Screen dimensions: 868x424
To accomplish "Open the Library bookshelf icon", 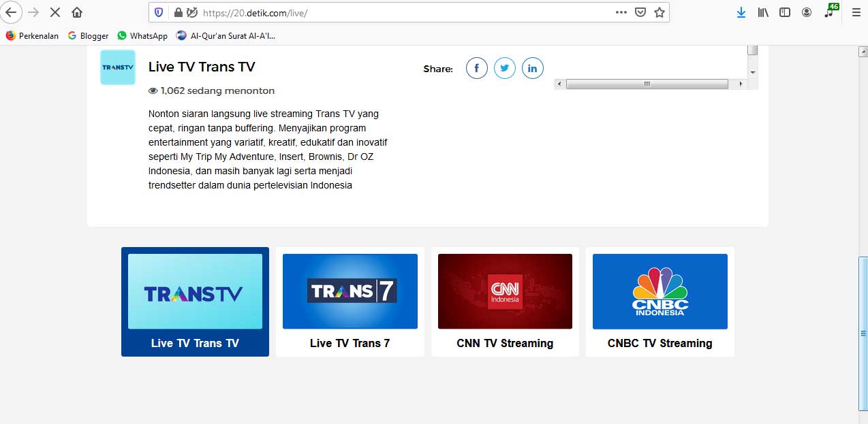I will pyautogui.click(x=763, y=12).
